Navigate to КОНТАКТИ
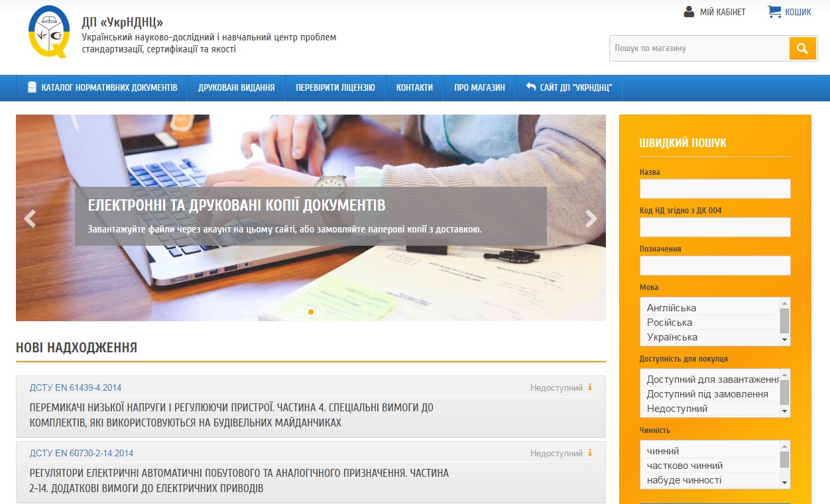The width and height of the screenshot is (830, 504). [x=414, y=87]
